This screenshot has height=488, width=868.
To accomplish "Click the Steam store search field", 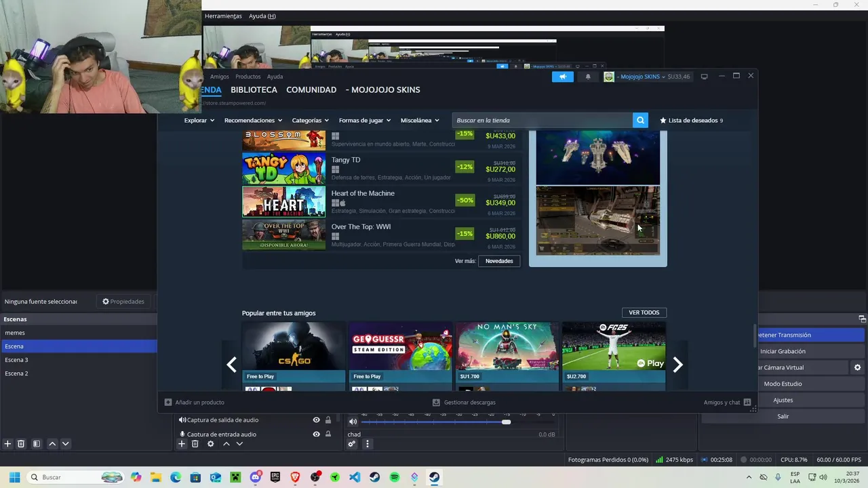I will tap(542, 121).
